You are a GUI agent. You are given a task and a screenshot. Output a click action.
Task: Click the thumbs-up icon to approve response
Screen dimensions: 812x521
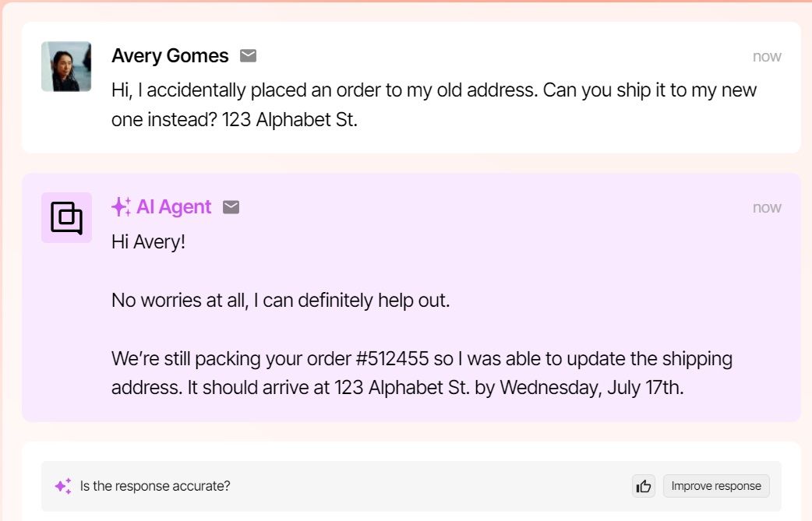pos(644,486)
